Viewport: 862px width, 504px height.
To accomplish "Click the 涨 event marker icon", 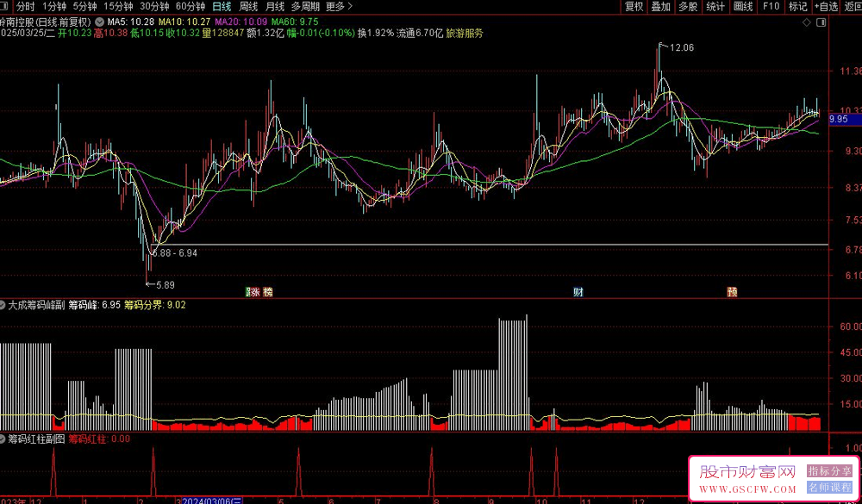I will (255, 292).
